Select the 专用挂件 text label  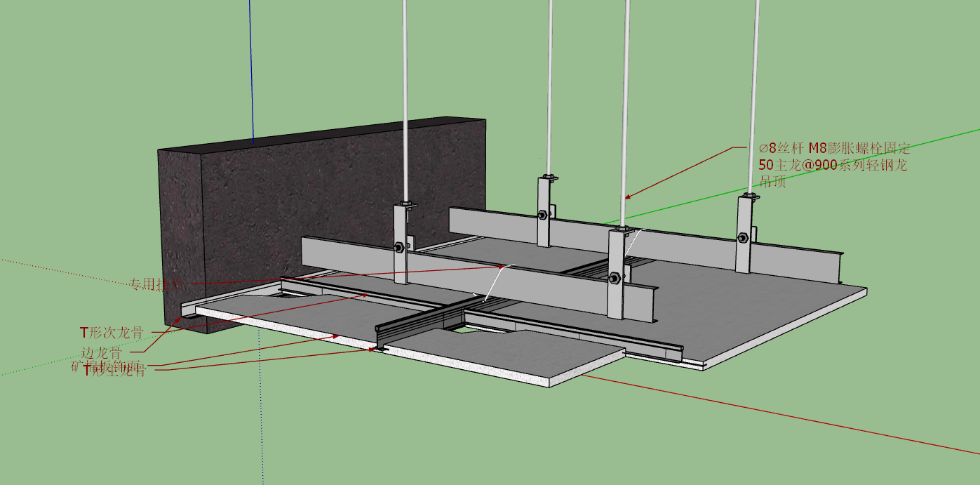[x=155, y=284]
